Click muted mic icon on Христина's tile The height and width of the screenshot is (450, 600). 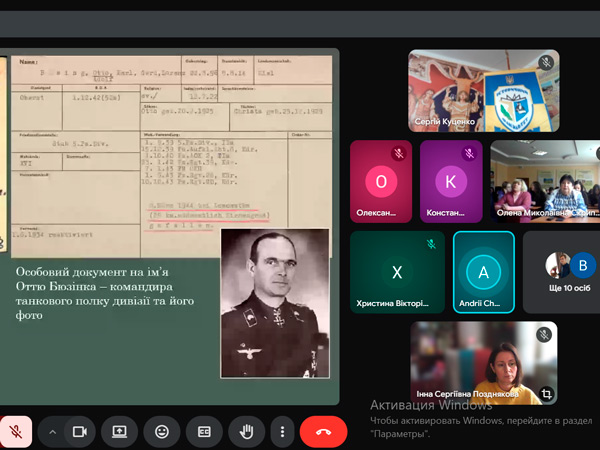click(x=431, y=244)
